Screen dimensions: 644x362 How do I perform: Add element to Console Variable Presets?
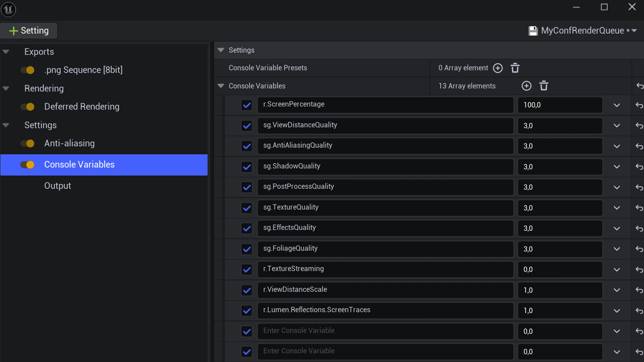coord(497,68)
